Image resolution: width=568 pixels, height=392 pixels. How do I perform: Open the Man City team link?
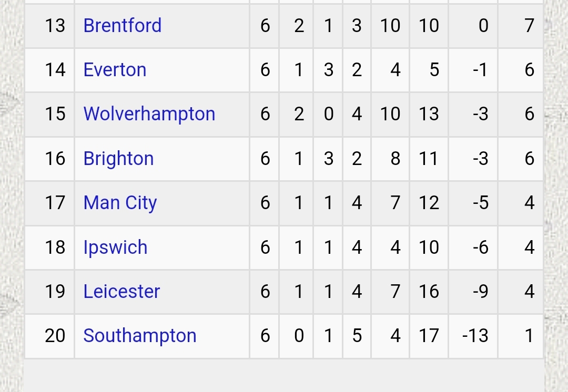(120, 203)
